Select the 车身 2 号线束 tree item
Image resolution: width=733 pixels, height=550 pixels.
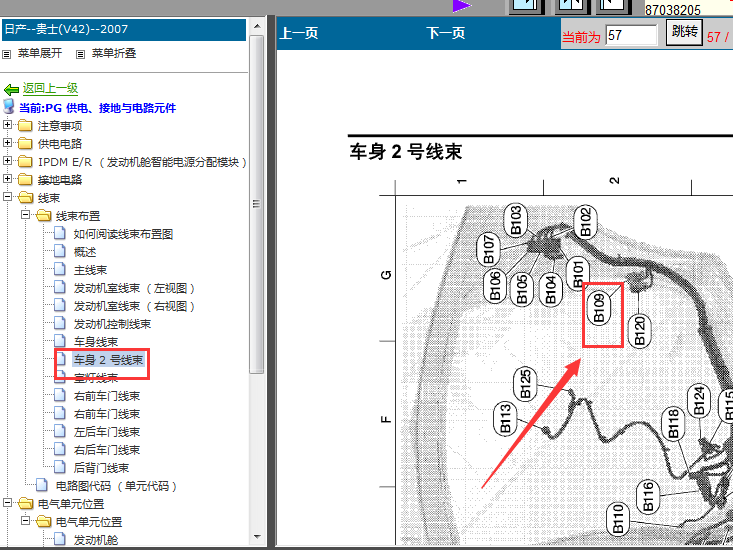pyautogui.click(x=108, y=360)
